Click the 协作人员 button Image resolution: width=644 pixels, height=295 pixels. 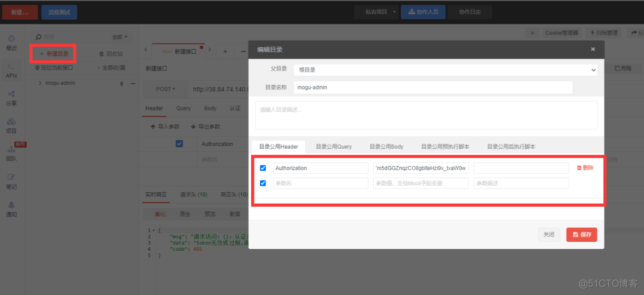pos(423,12)
